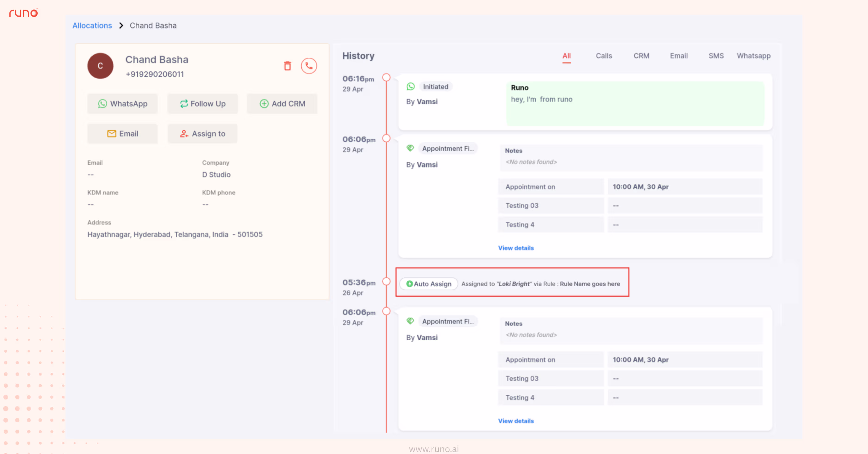
Task: Click the WhatsApp icon on the WhatsApp button
Action: [103, 104]
